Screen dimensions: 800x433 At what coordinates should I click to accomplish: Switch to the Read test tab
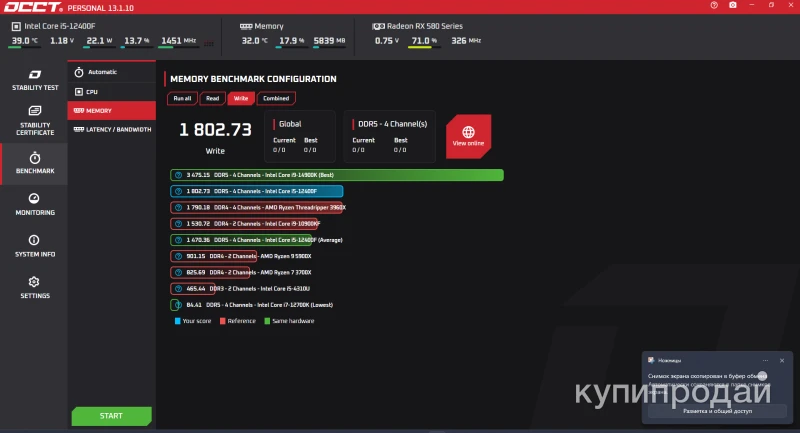point(212,98)
